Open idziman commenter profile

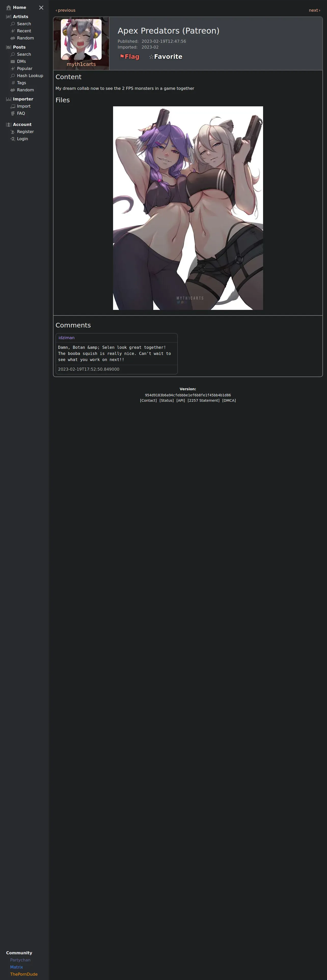click(67, 338)
